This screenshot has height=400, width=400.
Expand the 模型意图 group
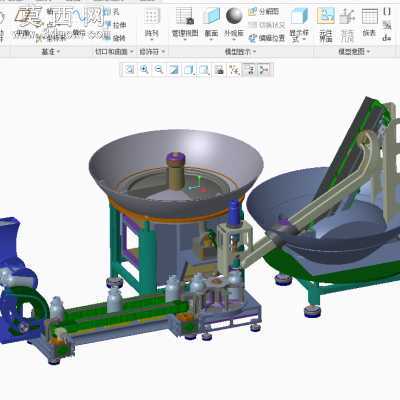point(354,52)
